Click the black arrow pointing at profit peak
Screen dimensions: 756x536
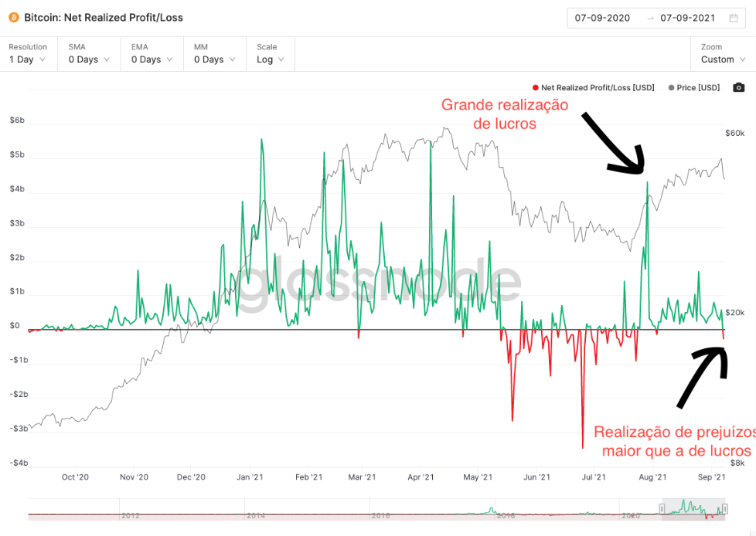[x=612, y=142]
